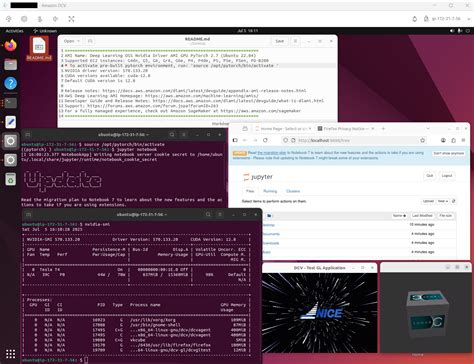Open the text editor hamburger menu
The image size is (474, 364).
point(295,41)
